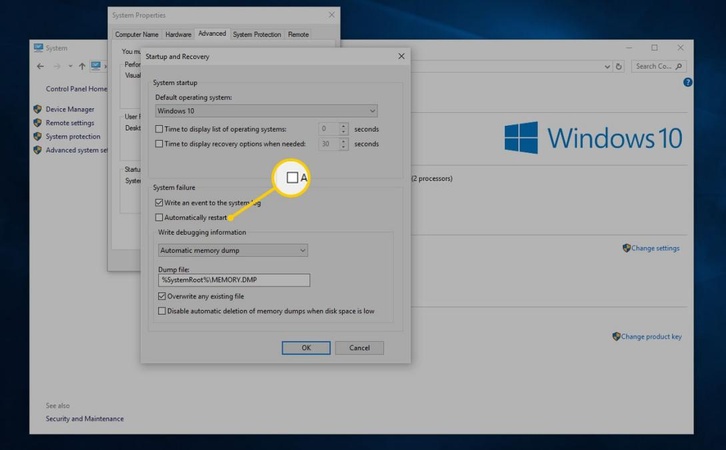Click the System window title icon
The width and height of the screenshot is (726, 450).
tap(38, 48)
